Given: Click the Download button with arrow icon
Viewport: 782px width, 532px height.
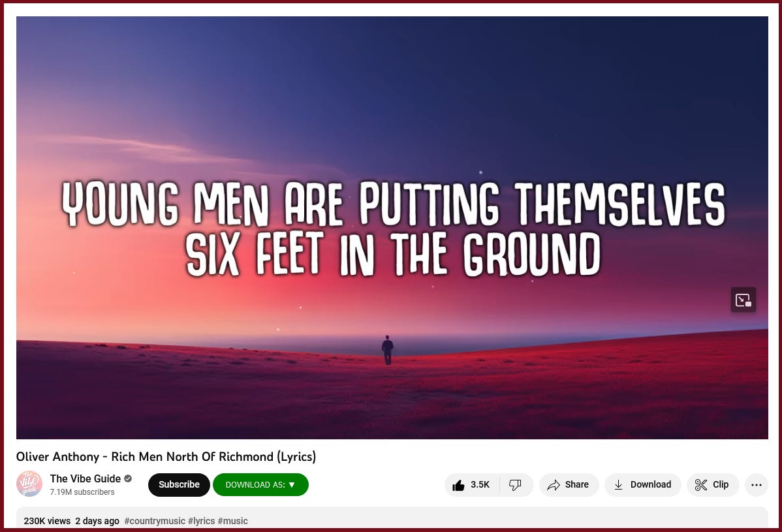Looking at the screenshot, I should [642, 484].
